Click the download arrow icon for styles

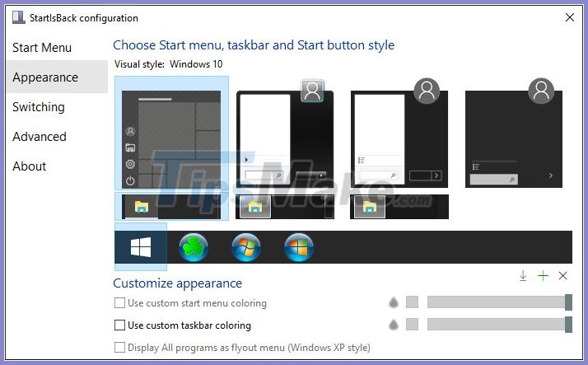[523, 276]
